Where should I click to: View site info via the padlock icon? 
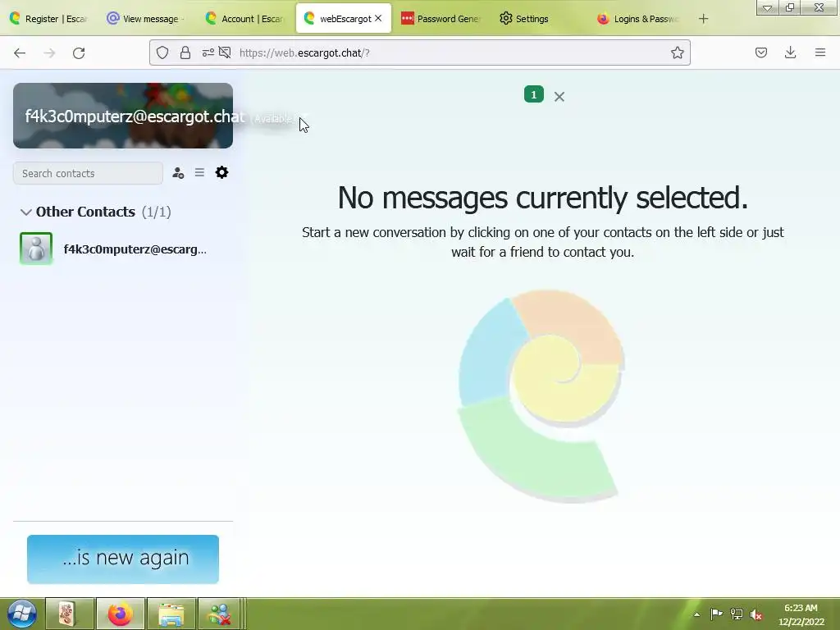tap(185, 52)
